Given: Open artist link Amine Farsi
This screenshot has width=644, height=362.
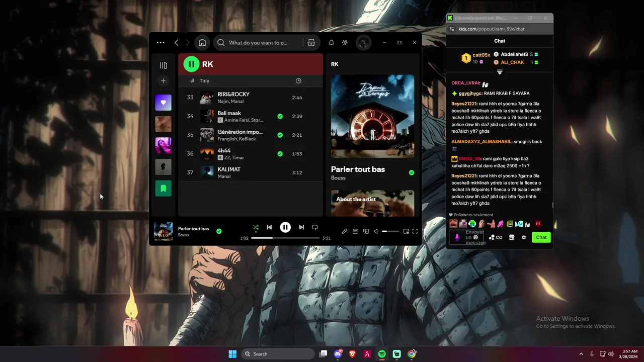Looking at the screenshot, I should 236,120.
